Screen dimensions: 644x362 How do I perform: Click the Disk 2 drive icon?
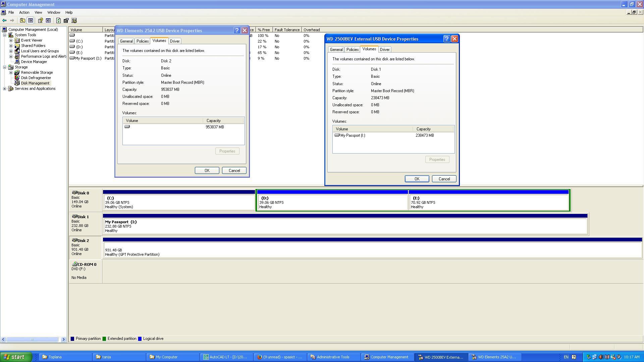point(74,240)
